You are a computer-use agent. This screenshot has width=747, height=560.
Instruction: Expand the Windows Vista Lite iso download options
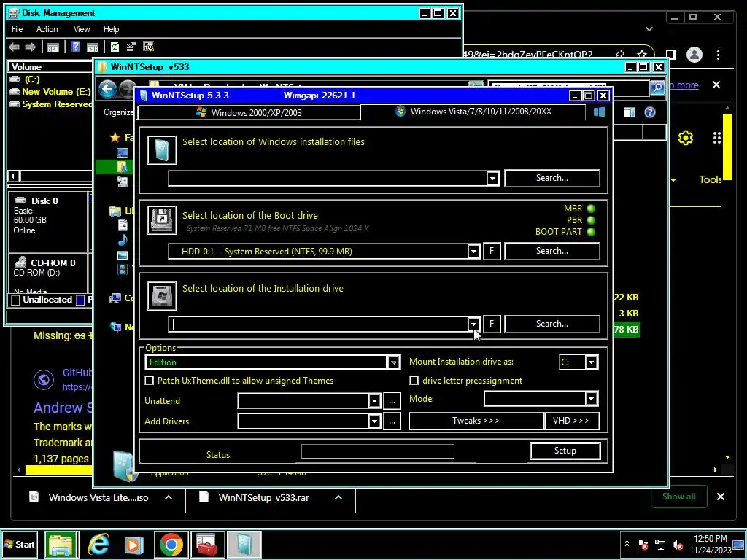tap(169, 497)
